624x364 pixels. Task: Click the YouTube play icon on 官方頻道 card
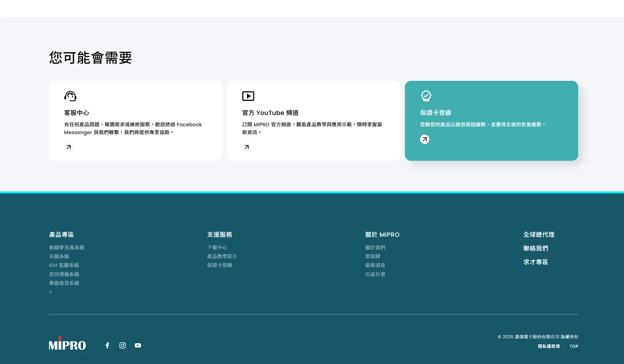pyautogui.click(x=248, y=96)
